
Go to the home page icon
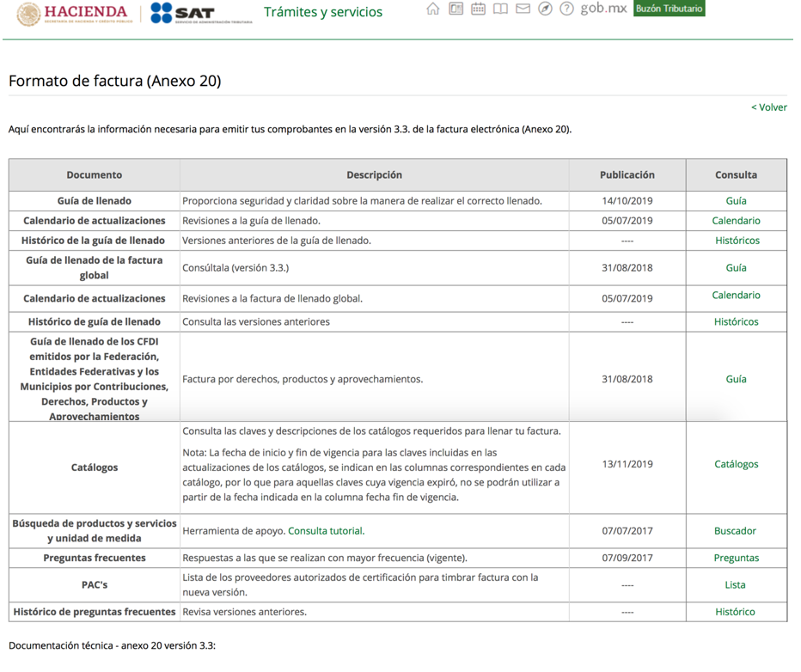[x=432, y=9]
